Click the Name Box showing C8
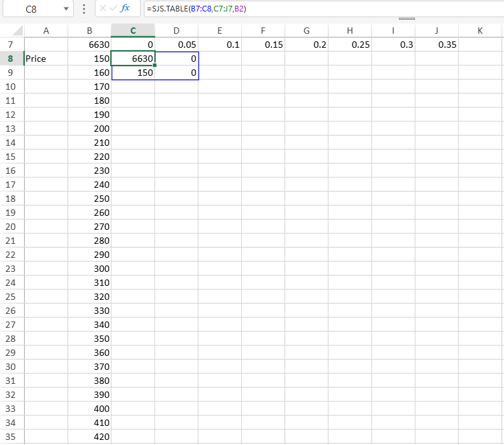The image size is (504, 445). [x=32, y=9]
